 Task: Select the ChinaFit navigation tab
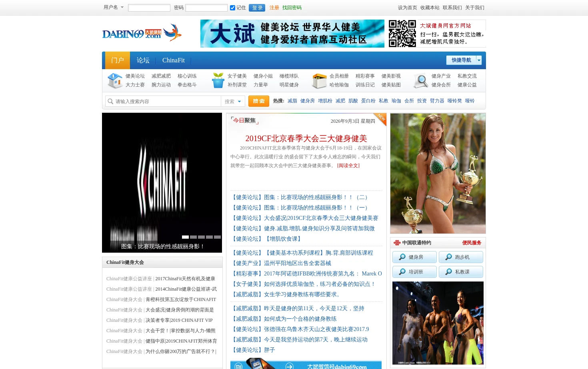click(x=173, y=60)
